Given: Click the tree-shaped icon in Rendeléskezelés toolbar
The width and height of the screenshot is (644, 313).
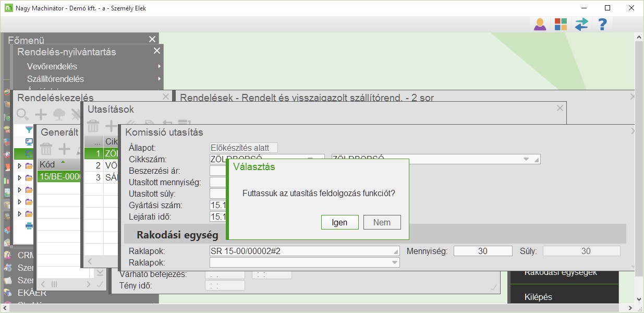Looking at the screenshot, I should 59,114.
